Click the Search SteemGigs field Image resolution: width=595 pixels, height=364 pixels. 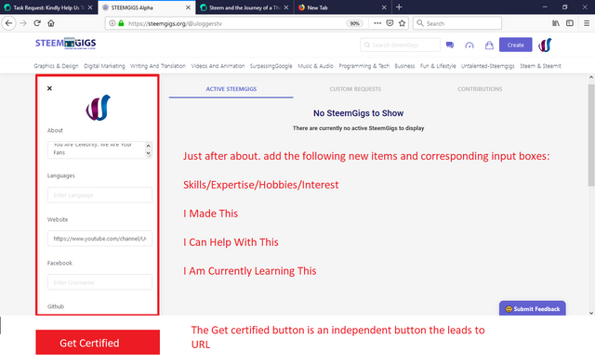(400, 45)
